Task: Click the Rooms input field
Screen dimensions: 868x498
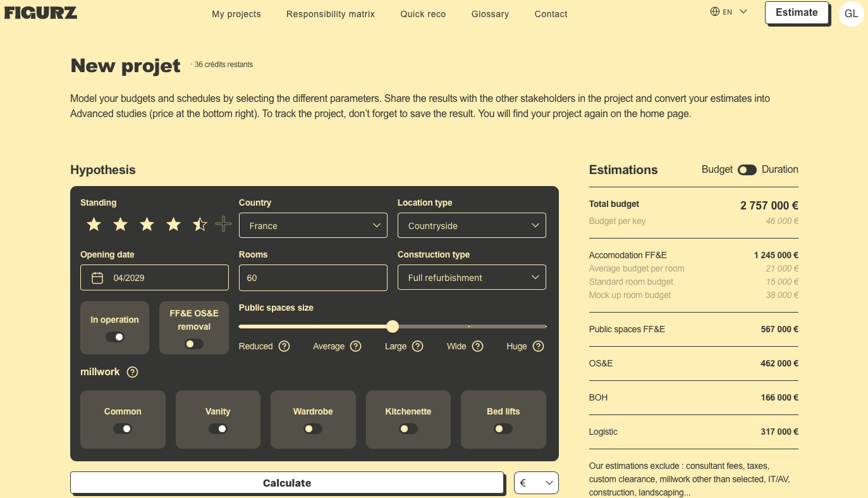Action: coord(313,277)
